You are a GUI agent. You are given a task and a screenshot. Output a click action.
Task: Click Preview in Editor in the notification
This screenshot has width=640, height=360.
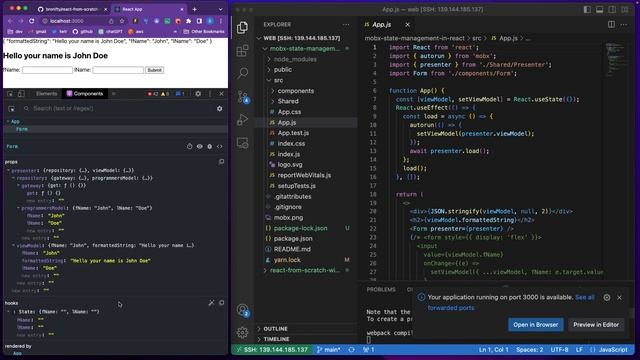click(x=596, y=324)
